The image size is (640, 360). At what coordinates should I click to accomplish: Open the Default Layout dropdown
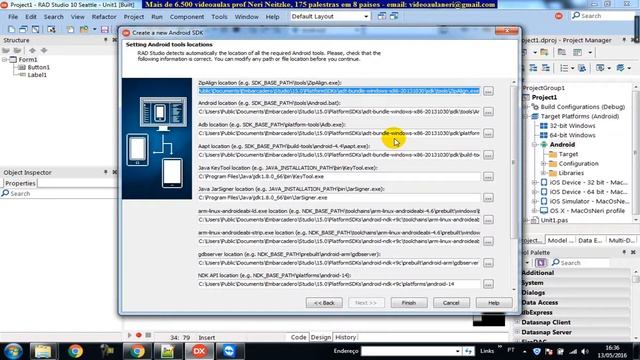[330, 16]
